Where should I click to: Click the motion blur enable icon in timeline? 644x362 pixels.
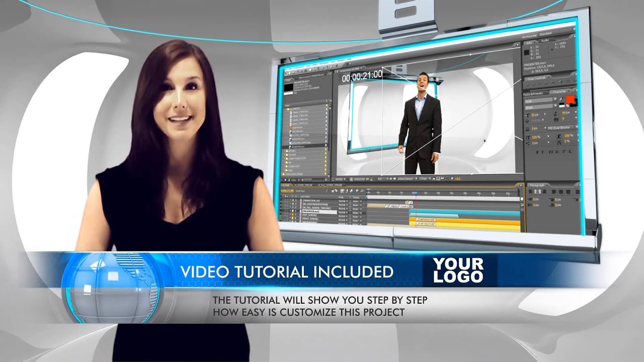click(351, 191)
